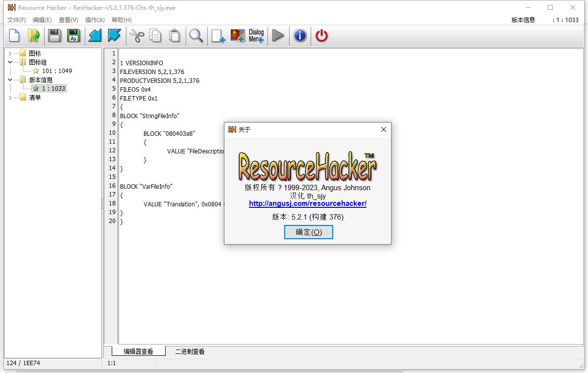Image resolution: width=588 pixels, height=373 pixels.
Task: Click the line '1 VERSIONINFO' in editor
Action: pyautogui.click(x=142, y=63)
